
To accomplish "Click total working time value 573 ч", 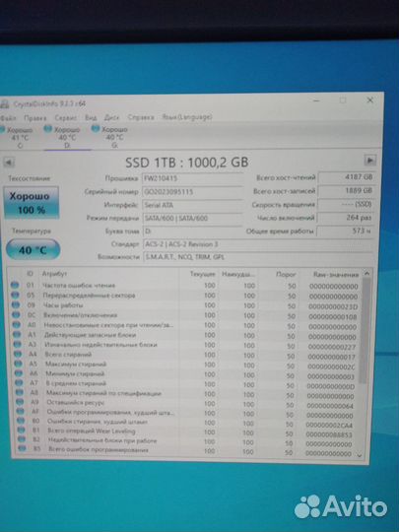I will [x=346, y=231].
